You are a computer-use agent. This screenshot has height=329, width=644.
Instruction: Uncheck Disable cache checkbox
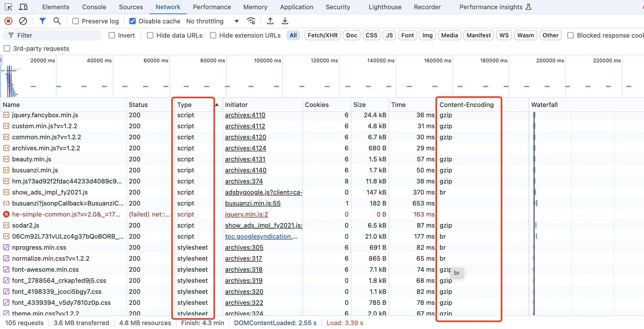pos(133,21)
